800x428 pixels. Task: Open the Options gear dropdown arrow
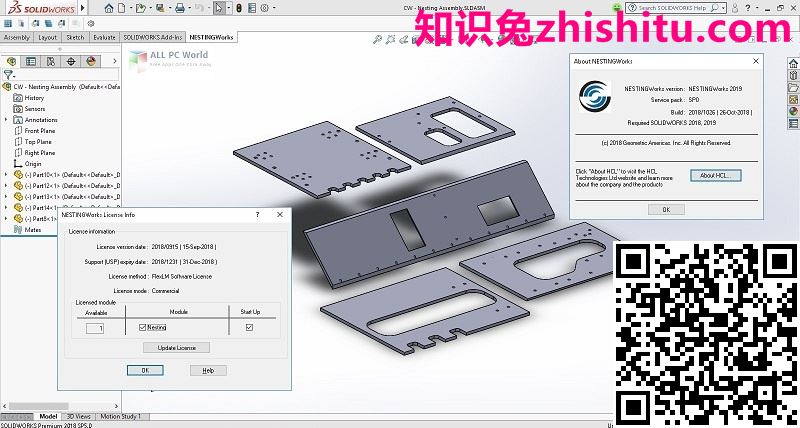273,8
